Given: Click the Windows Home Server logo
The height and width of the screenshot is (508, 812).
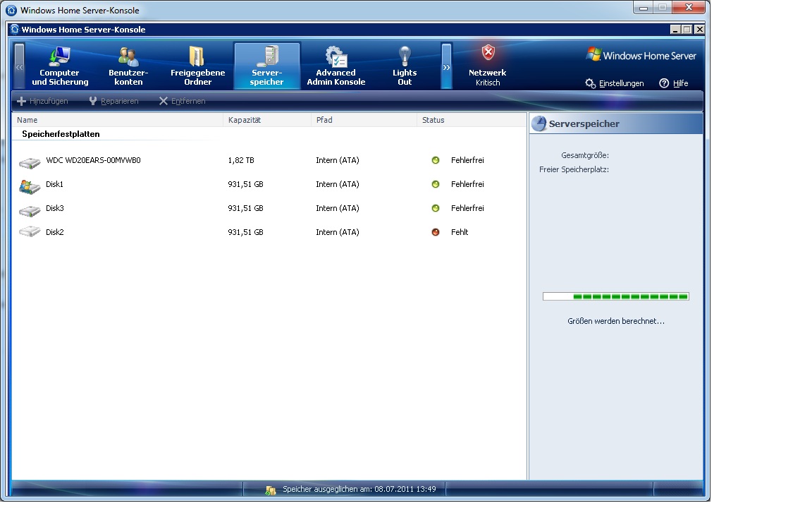Looking at the screenshot, I should point(641,55).
